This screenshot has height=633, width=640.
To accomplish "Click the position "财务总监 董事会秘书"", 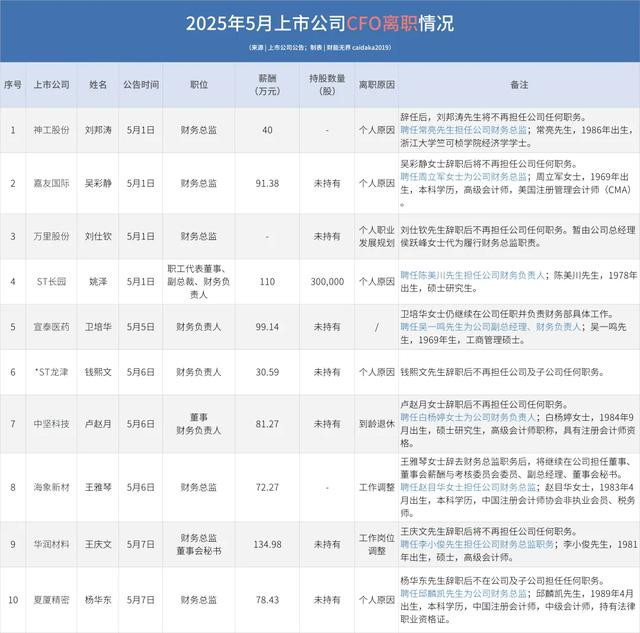I will click(199, 544).
